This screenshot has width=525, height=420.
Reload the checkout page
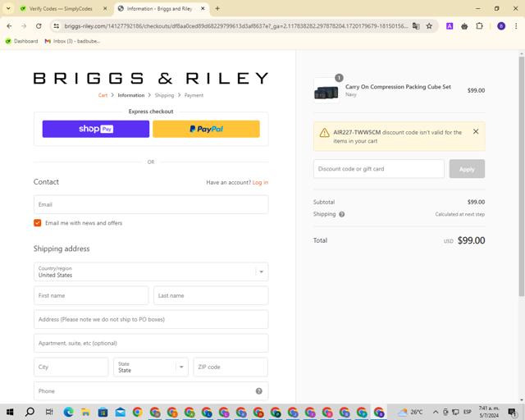coord(39,26)
